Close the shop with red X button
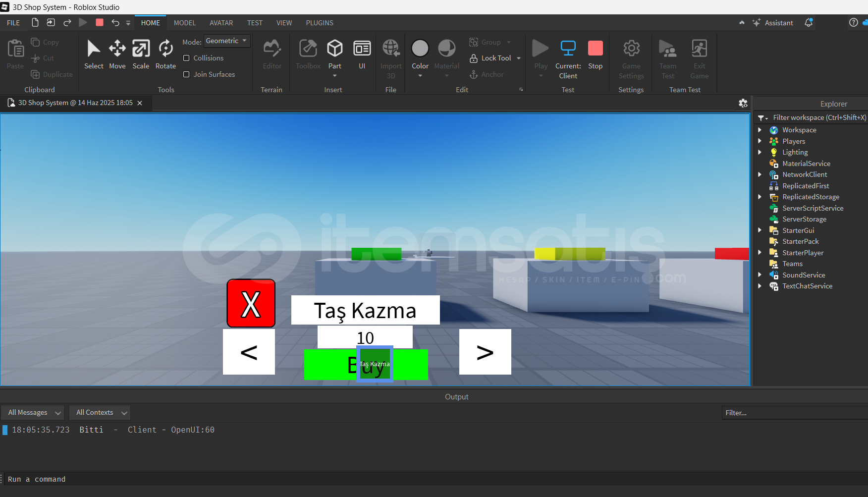This screenshot has width=868, height=497. tap(251, 303)
